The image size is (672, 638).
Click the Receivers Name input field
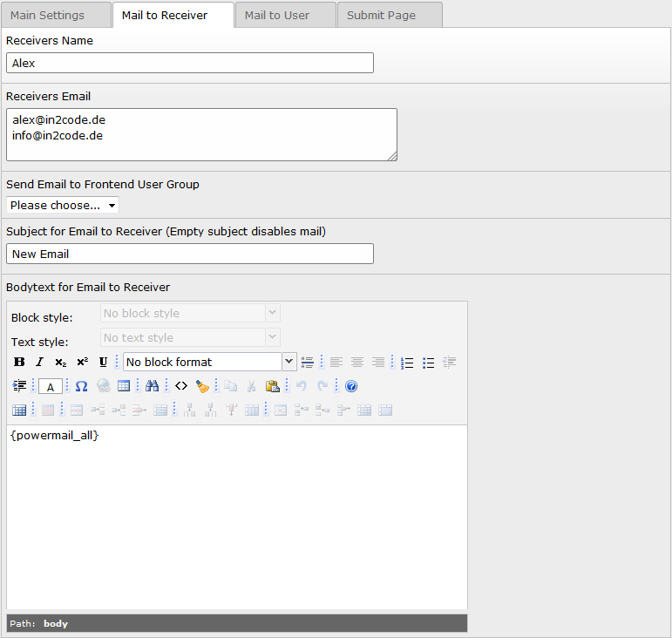(190, 63)
